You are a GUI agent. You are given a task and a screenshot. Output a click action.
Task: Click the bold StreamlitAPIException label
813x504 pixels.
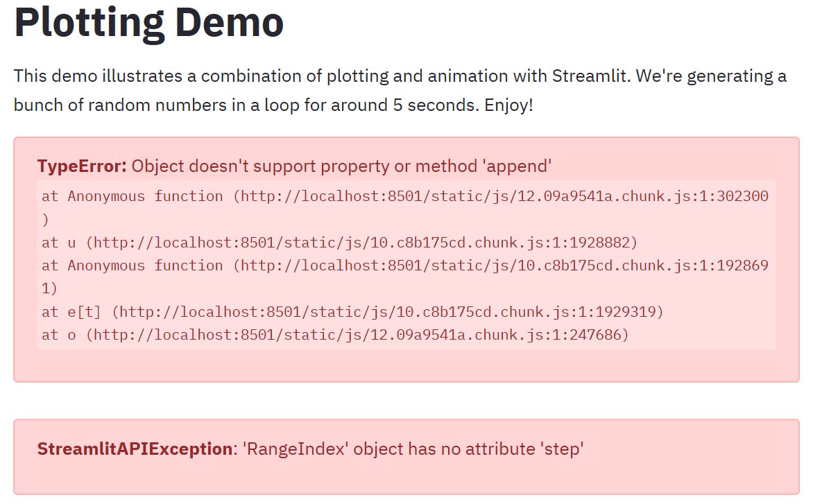coord(135,449)
